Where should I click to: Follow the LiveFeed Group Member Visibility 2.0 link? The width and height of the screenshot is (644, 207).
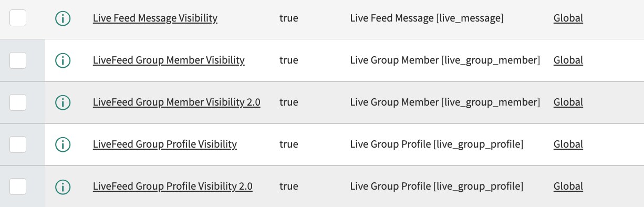176,102
